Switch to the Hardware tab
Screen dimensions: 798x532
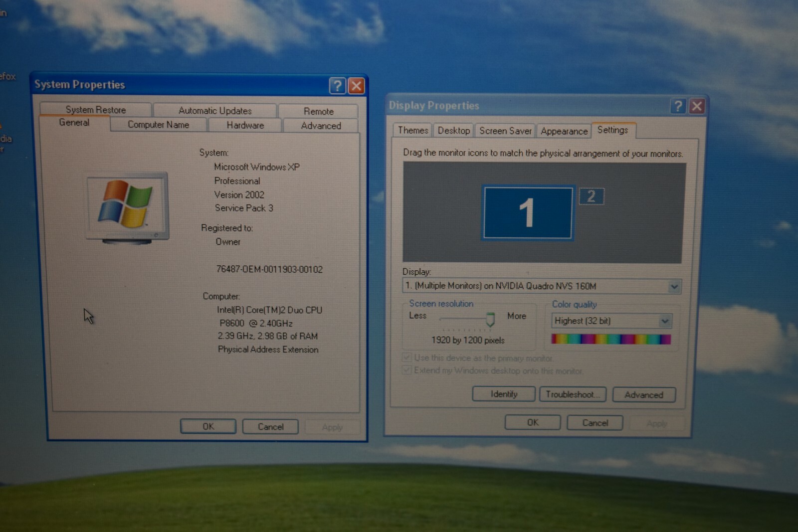pyautogui.click(x=245, y=125)
